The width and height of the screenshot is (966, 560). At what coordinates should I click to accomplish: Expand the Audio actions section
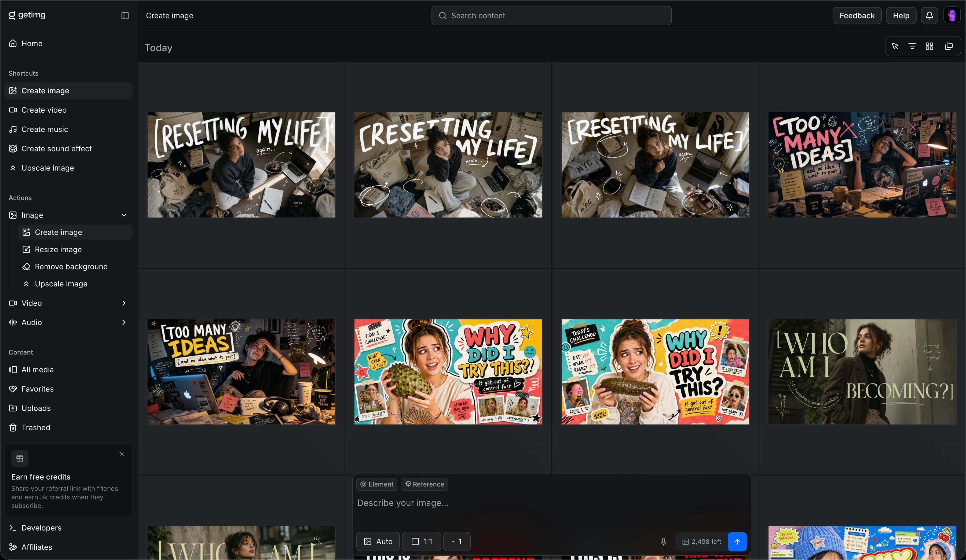tap(124, 323)
